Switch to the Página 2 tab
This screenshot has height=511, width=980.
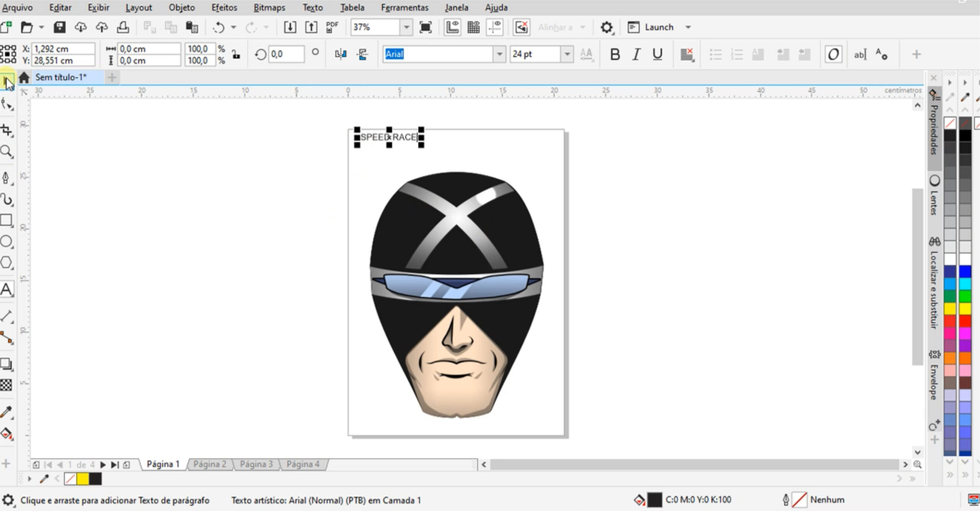coord(209,464)
